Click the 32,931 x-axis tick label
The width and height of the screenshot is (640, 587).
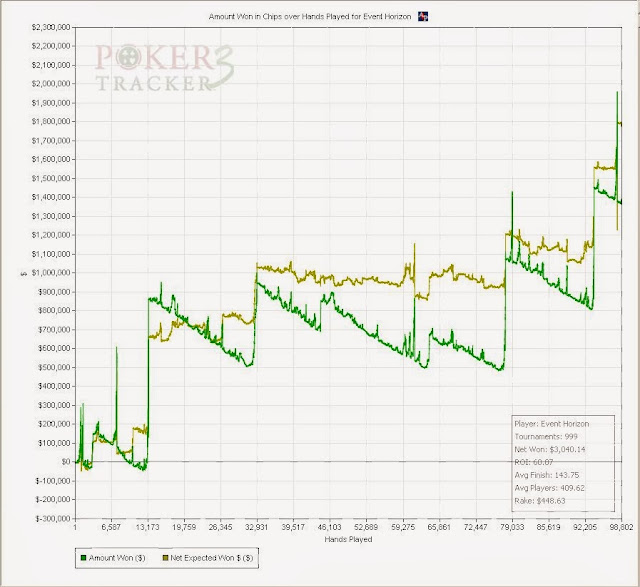(x=257, y=527)
